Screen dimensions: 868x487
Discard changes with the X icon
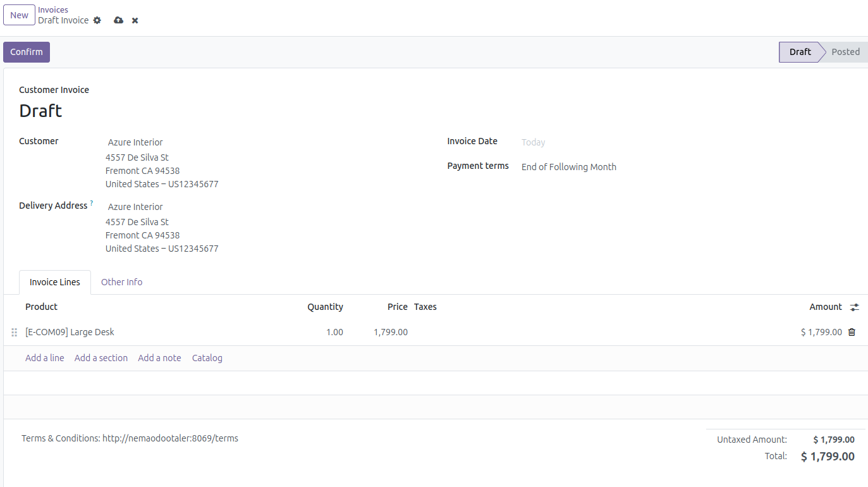click(135, 20)
